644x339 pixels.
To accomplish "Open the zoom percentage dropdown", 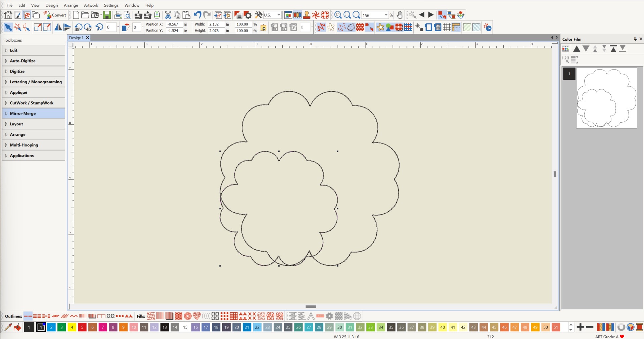I will pos(386,15).
